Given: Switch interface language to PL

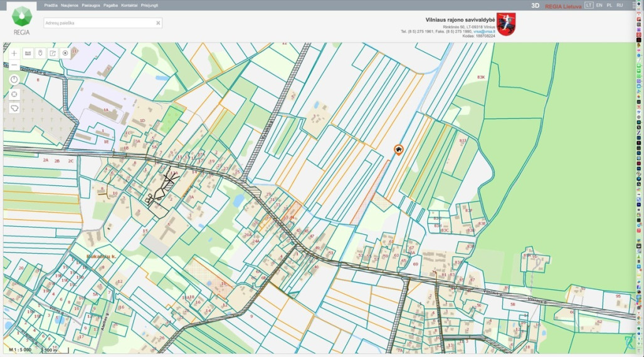Looking at the screenshot, I should tap(609, 6).
